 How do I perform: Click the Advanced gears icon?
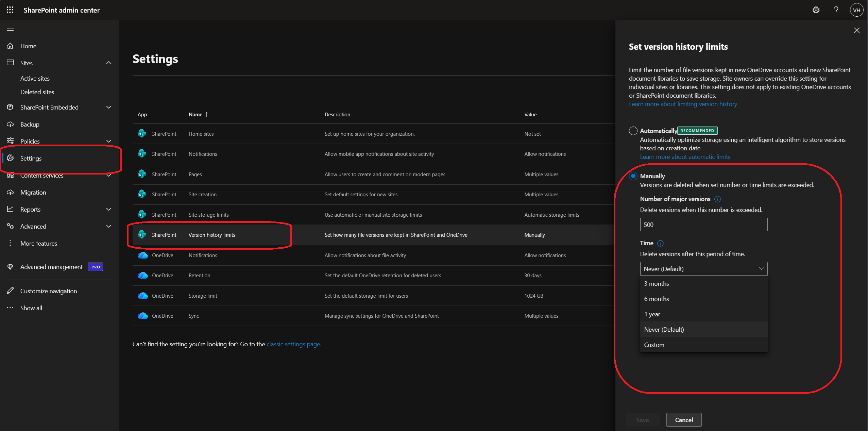click(10, 226)
